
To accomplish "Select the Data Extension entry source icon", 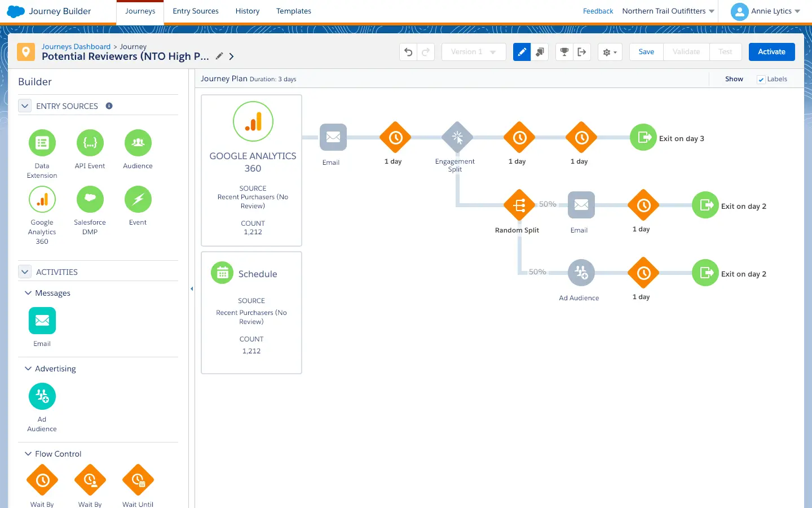I will [42, 143].
